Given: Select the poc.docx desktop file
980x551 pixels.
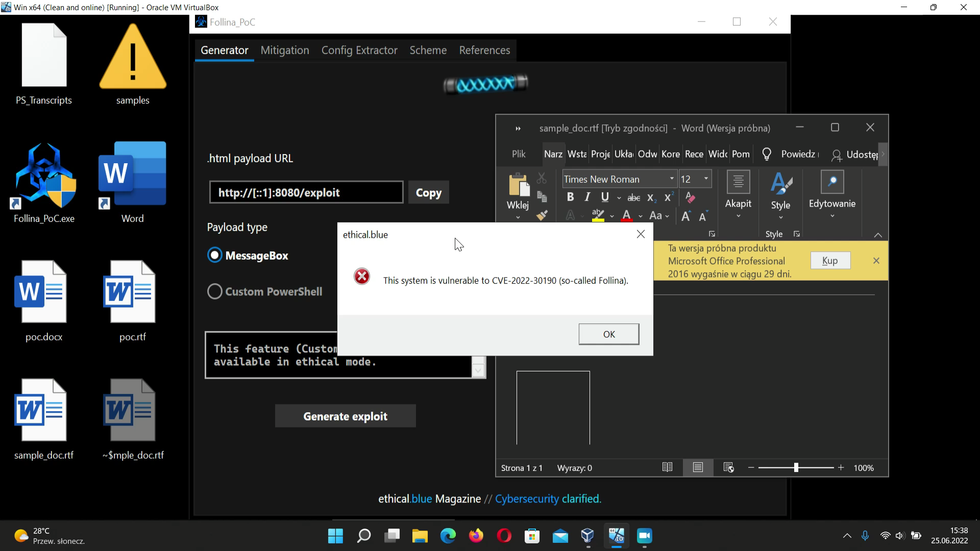Looking at the screenshot, I should (44, 301).
